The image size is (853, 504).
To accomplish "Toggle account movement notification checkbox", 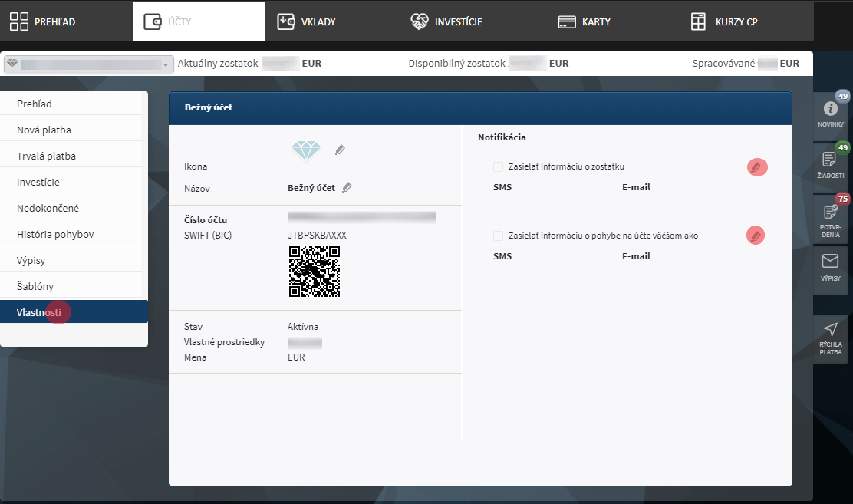I will (499, 236).
